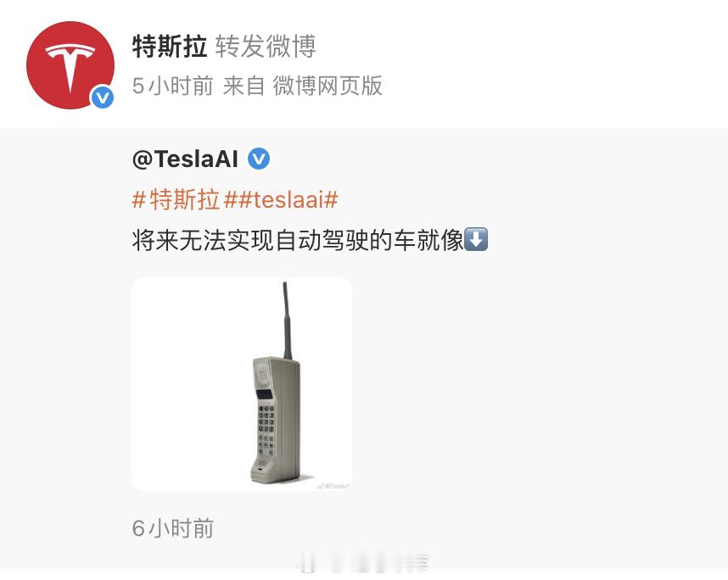Screen dimensions: 728x580
Task: Click the @TeslaAI watermark in image corner
Action: [x=333, y=486]
